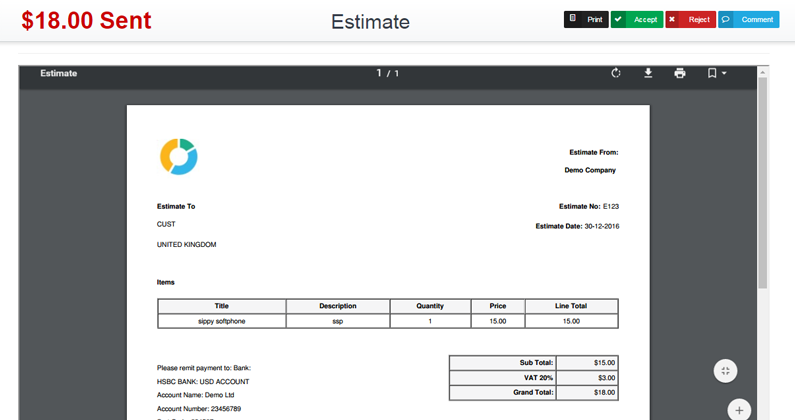Click the "Grand Total:" label

pos(533,392)
